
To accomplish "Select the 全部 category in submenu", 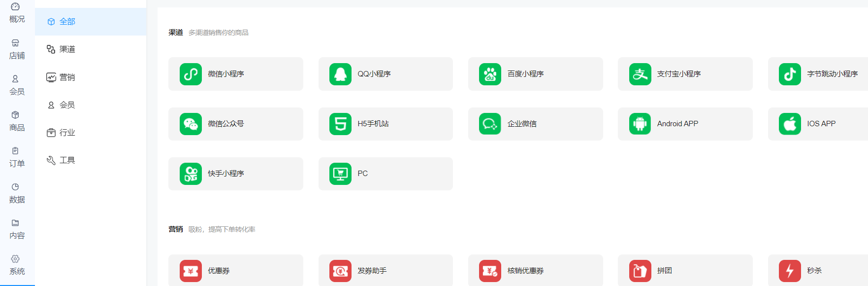I will pos(91,22).
